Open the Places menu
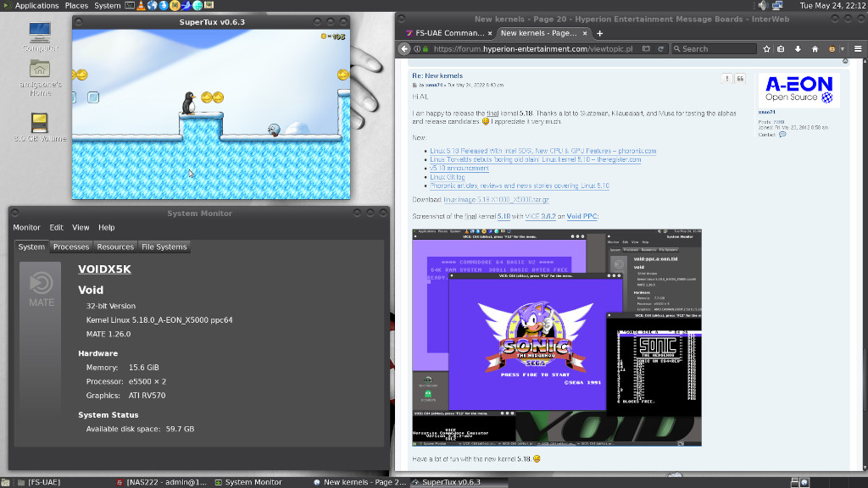 coord(76,6)
